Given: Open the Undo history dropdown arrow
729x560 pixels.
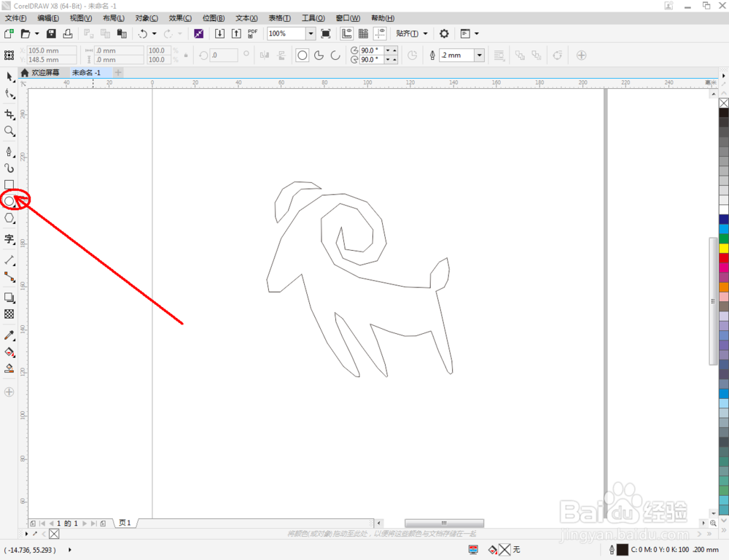Looking at the screenshot, I should pyautogui.click(x=155, y=34).
